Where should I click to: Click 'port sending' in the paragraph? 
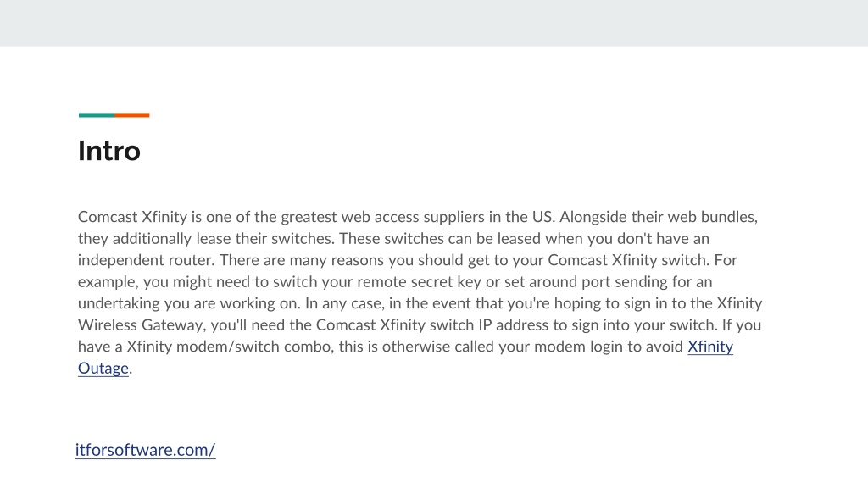pos(621,282)
